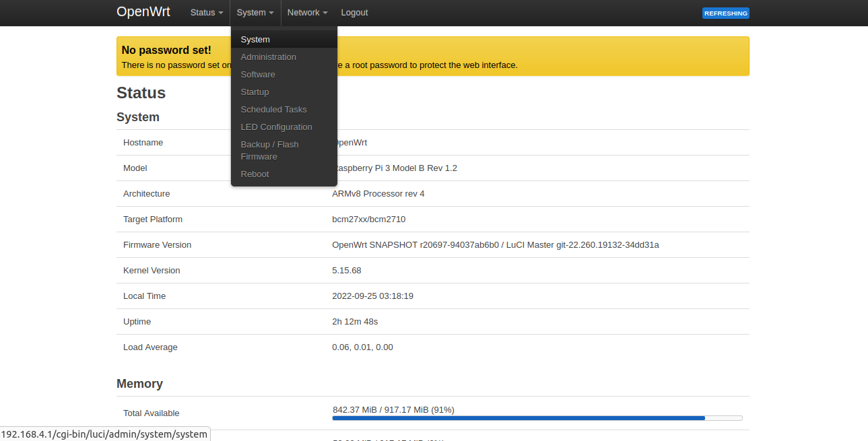868x441 pixels.
Task: Click the Refreshing status badge
Action: click(726, 13)
